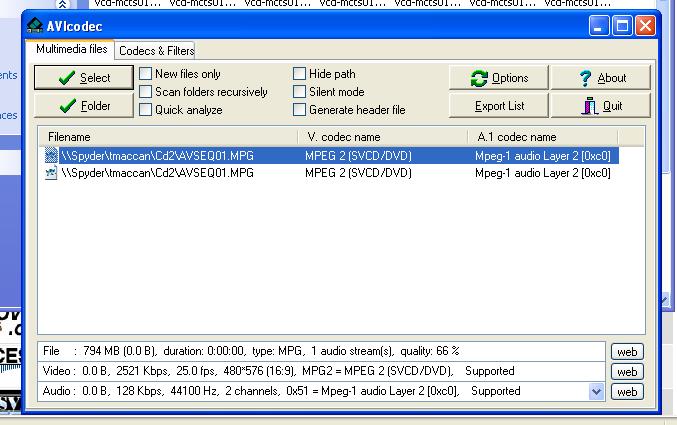677x425 pixels.
Task: Click the AVIcodec title bar app icon
Action: tap(35, 25)
